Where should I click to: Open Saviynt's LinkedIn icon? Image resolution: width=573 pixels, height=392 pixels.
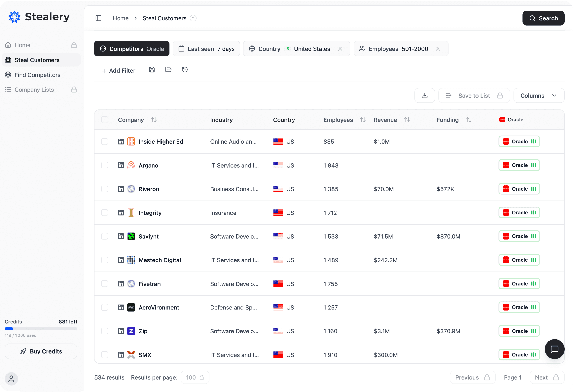coord(121,236)
